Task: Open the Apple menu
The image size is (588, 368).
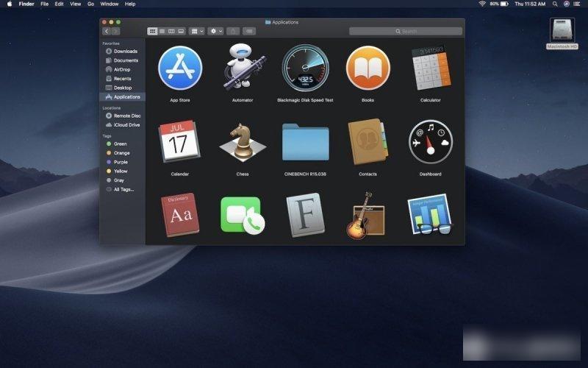Action: [10, 4]
